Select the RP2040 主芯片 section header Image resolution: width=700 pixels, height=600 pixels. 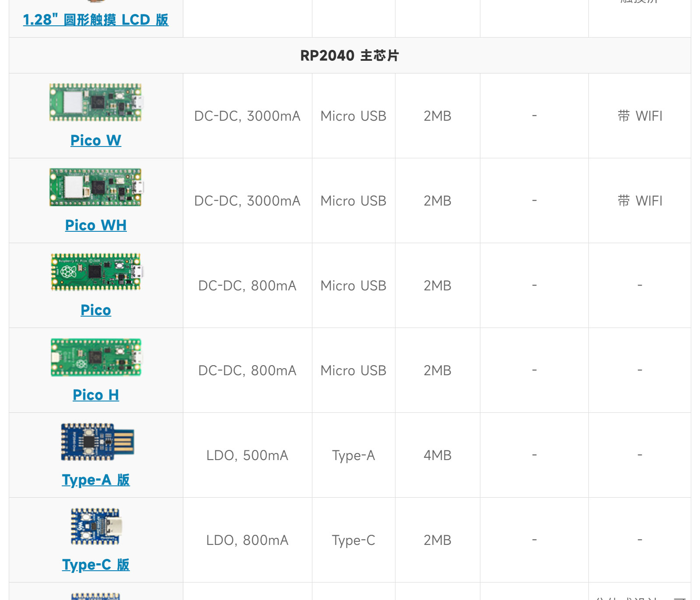tap(350, 56)
